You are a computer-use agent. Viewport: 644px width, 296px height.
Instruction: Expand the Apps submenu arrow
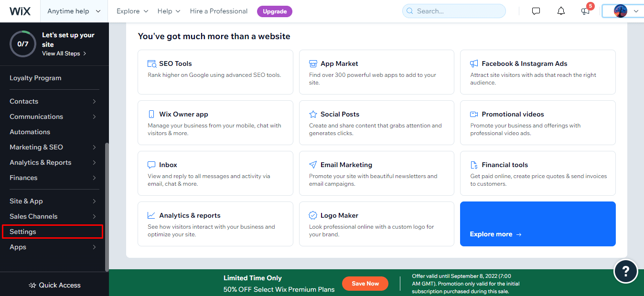(x=94, y=247)
